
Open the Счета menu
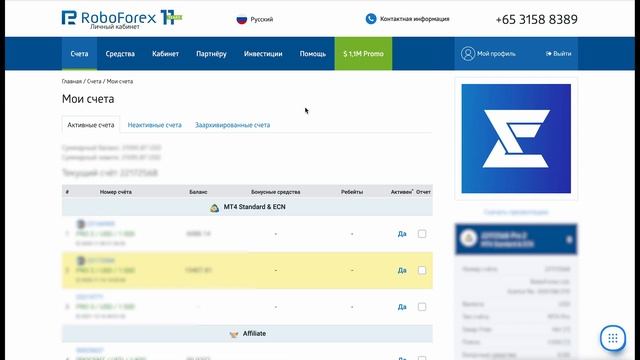click(79, 53)
